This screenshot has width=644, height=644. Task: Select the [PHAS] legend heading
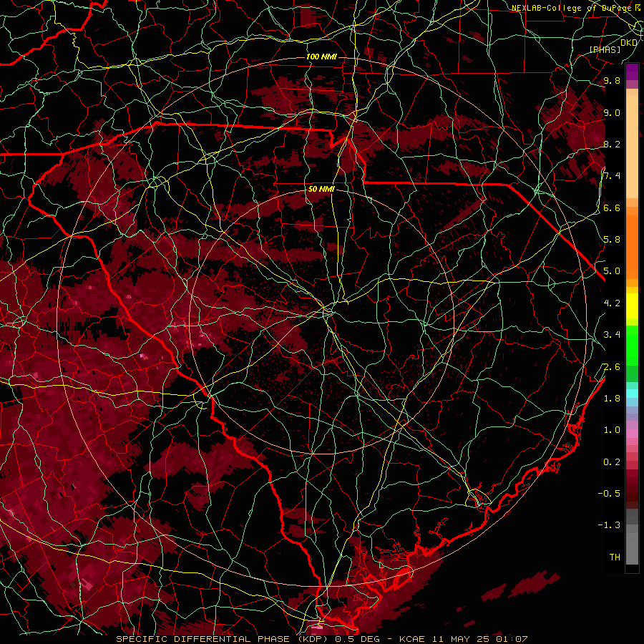(605, 49)
